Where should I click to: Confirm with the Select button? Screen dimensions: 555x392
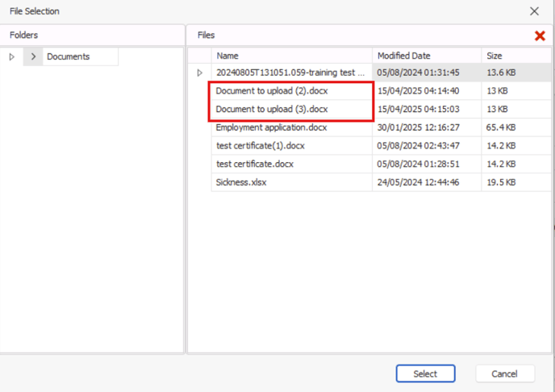[425, 373]
